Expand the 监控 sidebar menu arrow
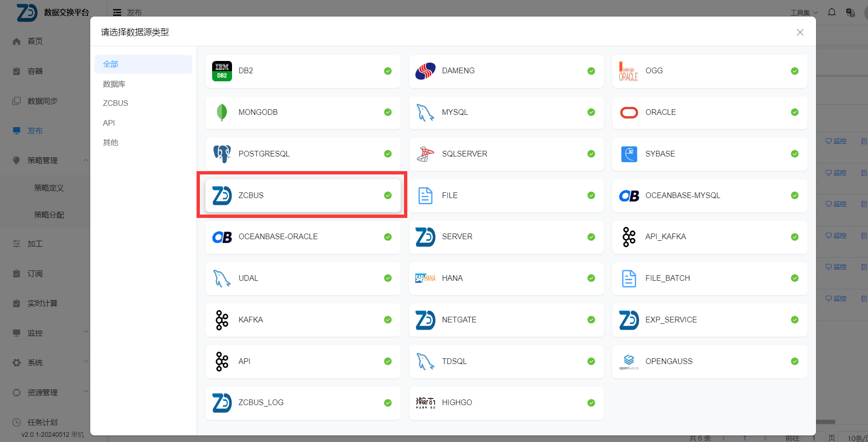The image size is (868, 442). tap(86, 332)
